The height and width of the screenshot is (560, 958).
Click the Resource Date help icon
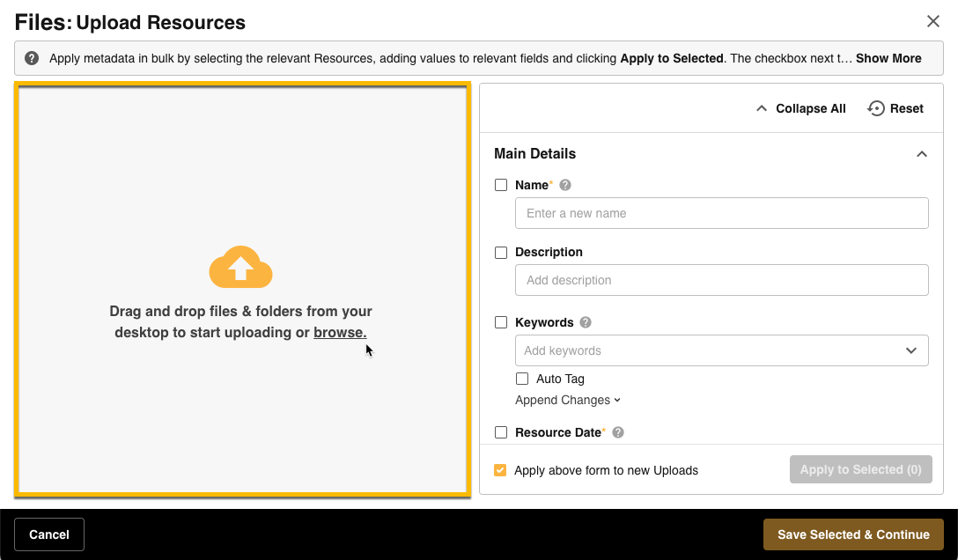tap(618, 432)
